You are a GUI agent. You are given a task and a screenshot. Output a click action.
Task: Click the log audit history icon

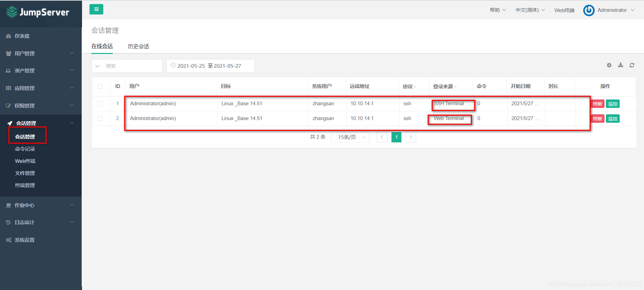pyautogui.click(x=8, y=223)
